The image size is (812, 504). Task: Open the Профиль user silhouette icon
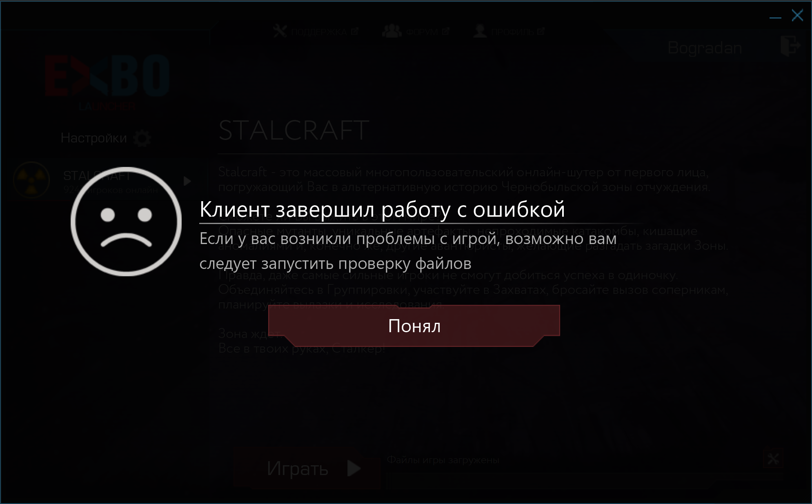(480, 31)
